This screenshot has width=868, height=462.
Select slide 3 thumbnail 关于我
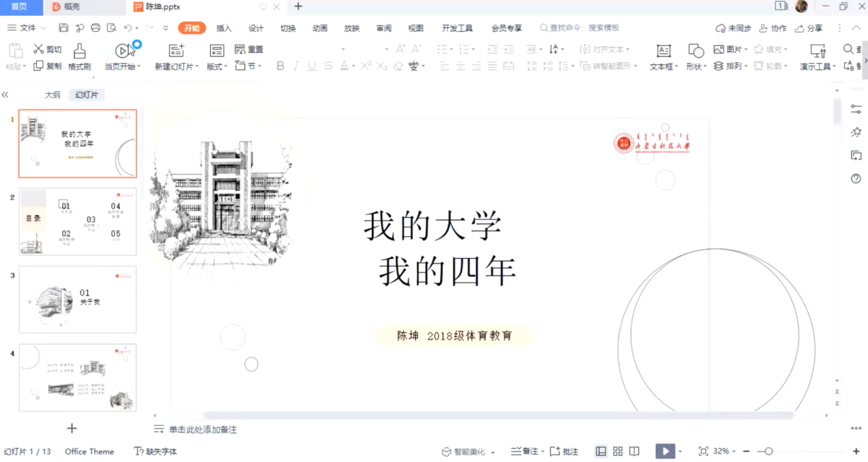pos(77,300)
